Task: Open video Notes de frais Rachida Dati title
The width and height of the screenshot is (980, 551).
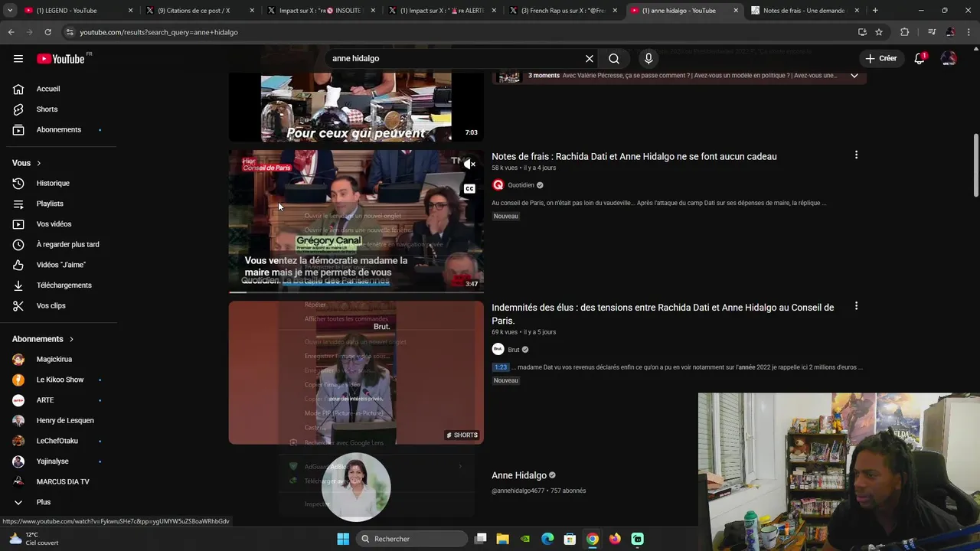Action: point(634,156)
